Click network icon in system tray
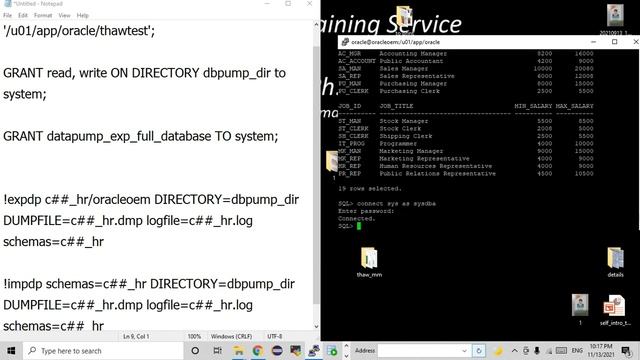The width and height of the screenshot is (640, 360). coord(549,351)
